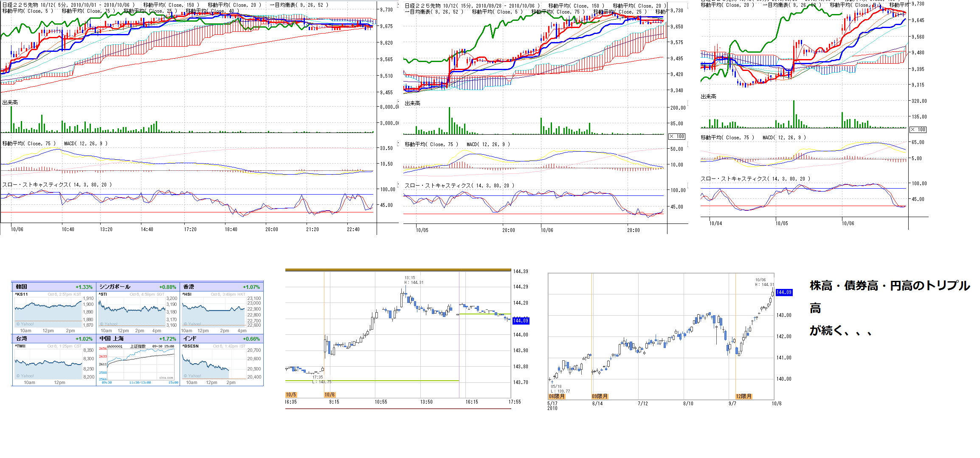The width and height of the screenshot is (980, 458).
Task: Click the ×100 scale box on rightmost Nikkei chart
Action: point(918,130)
